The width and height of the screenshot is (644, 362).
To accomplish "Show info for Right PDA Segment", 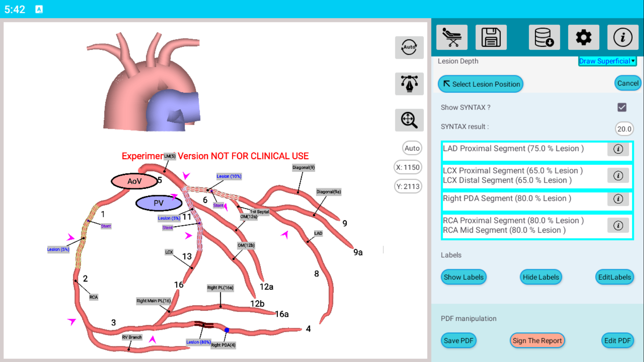I will click(x=618, y=199).
